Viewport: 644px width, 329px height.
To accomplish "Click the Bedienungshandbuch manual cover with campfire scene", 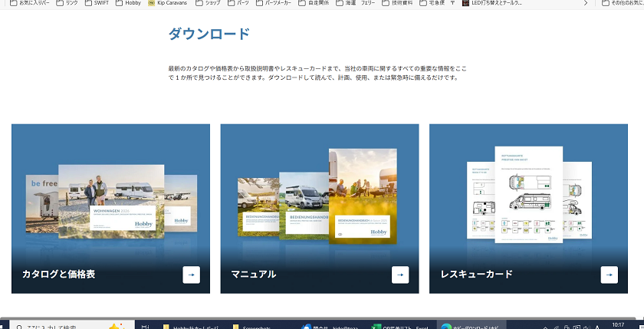I will point(363,196).
